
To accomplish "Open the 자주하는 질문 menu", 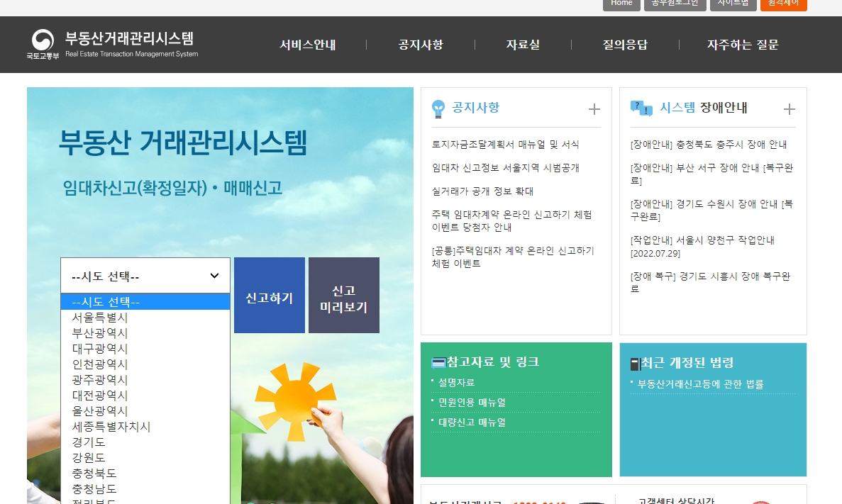I will (x=743, y=45).
